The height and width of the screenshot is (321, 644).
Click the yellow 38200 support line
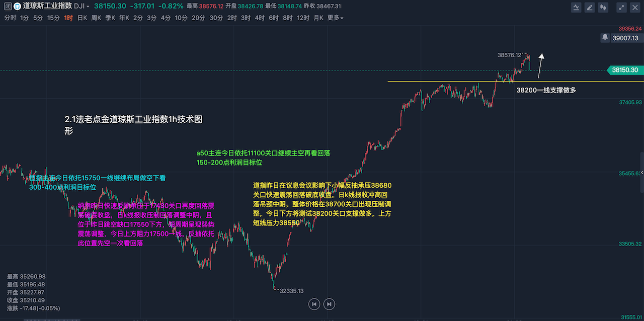coord(453,82)
